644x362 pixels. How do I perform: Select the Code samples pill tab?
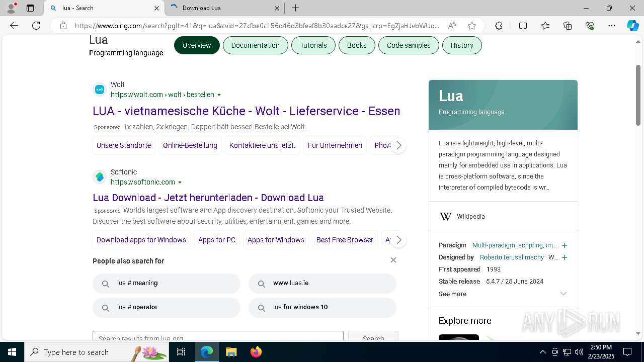[409, 45]
